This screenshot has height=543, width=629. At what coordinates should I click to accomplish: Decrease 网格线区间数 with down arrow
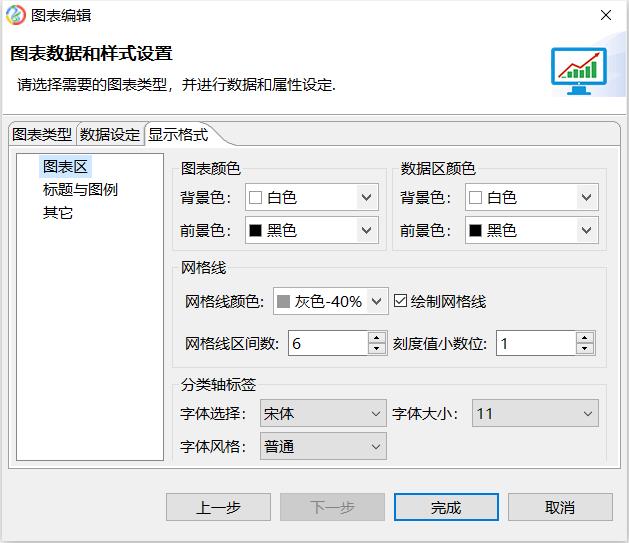click(377, 349)
